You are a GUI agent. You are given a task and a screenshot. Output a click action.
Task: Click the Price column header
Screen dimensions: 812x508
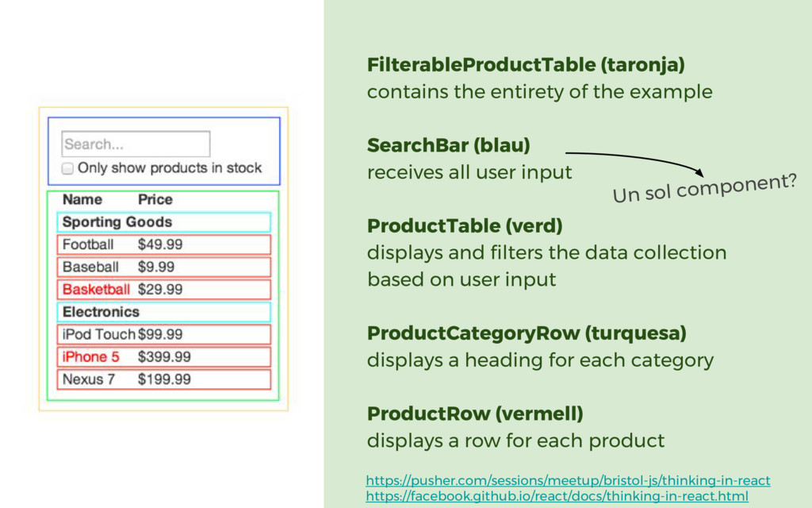point(155,199)
